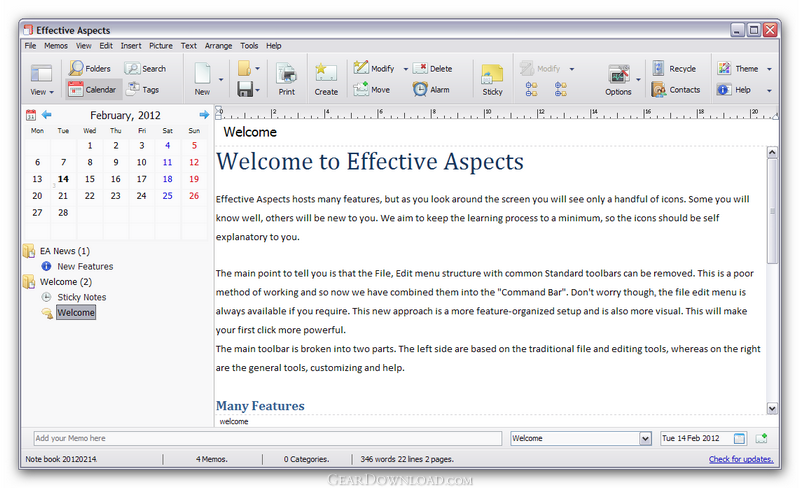
Task: Click the save floppy disk icon
Action: click(245, 89)
